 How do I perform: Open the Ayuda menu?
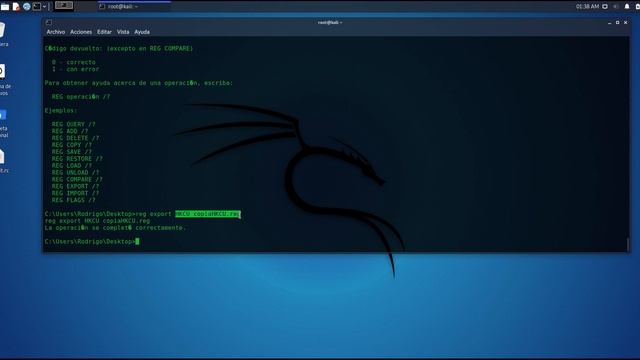click(142, 32)
